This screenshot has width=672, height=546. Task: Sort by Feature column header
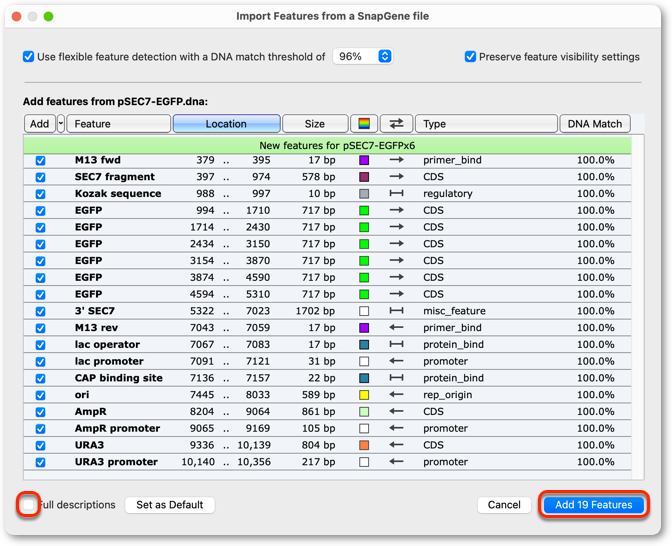point(119,124)
